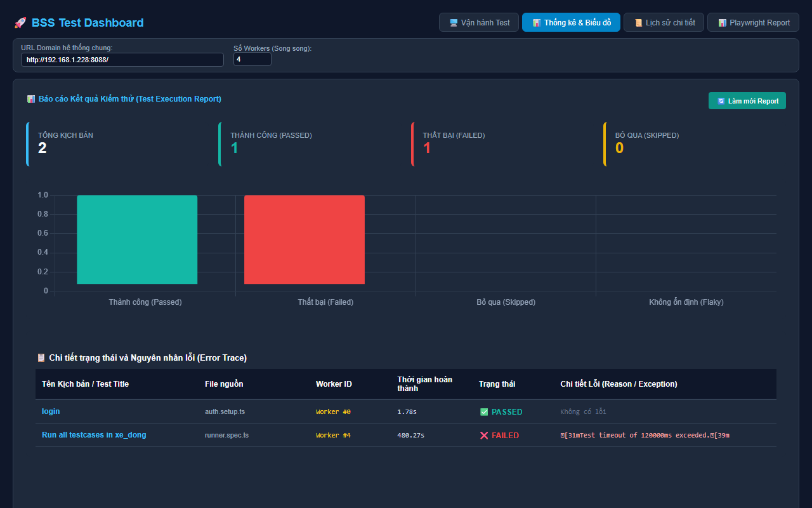Click the Thất bại (Failed) summary card
The width and height of the screenshot is (812, 508).
point(501,144)
